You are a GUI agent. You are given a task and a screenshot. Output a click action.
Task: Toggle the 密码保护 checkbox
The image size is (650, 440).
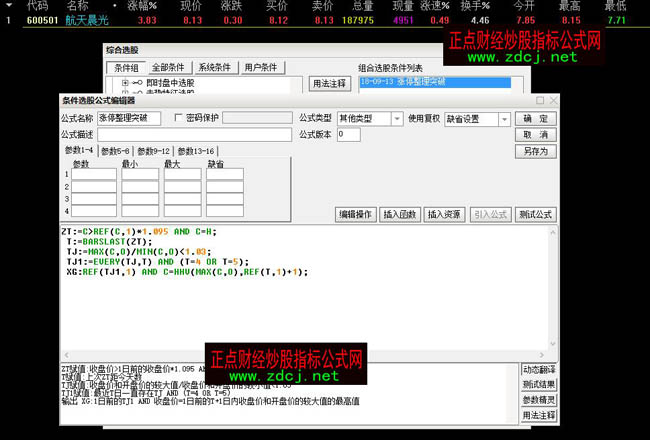pos(178,118)
